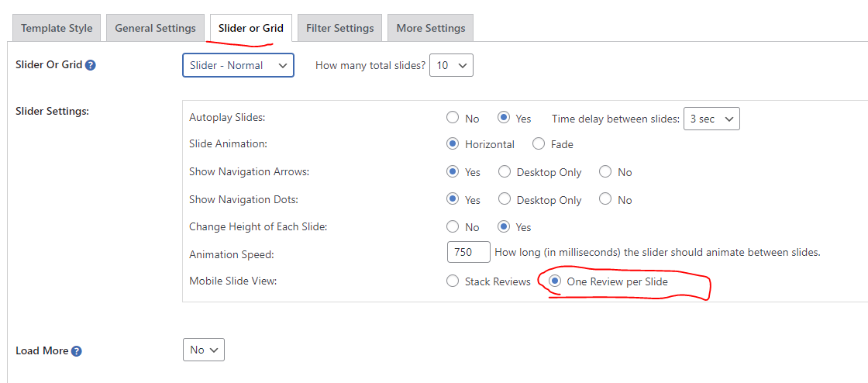The height and width of the screenshot is (383, 868).
Task: Open the Load More dropdown
Action: click(x=204, y=350)
